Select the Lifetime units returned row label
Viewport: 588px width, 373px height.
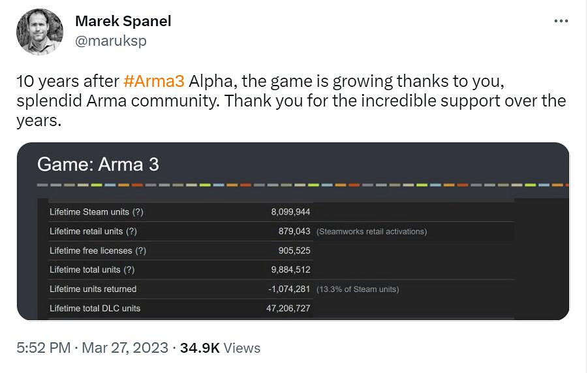(x=93, y=289)
